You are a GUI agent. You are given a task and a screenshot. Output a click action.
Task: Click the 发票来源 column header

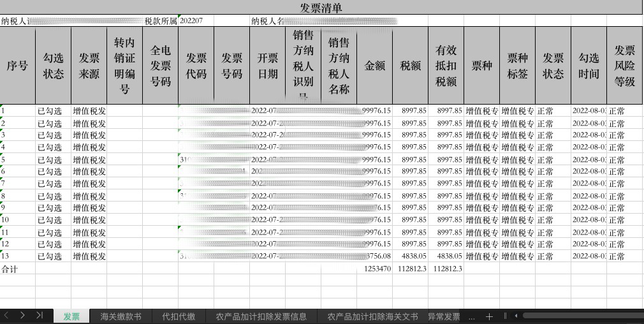click(89, 66)
